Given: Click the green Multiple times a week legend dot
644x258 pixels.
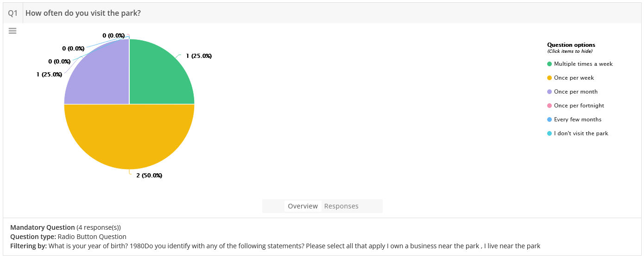Looking at the screenshot, I should (549, 64).
